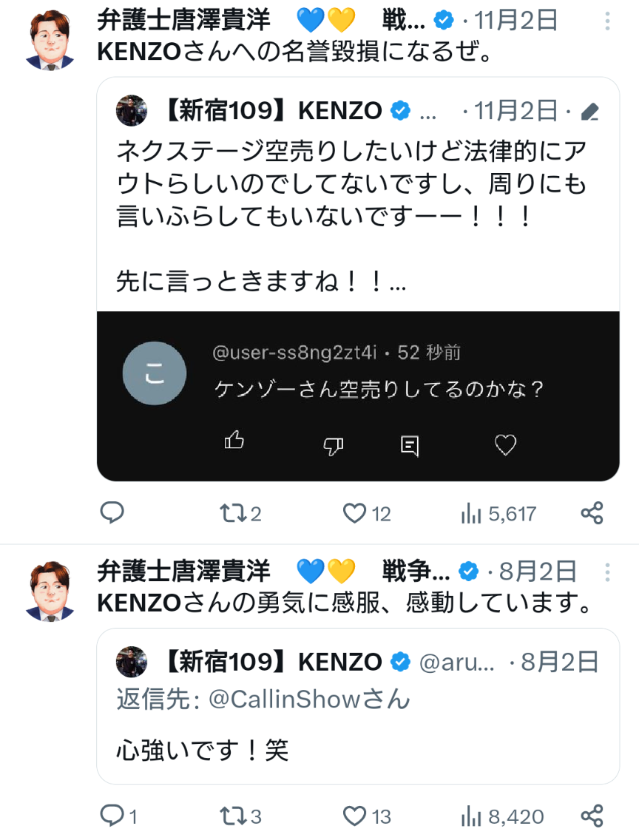Open more options for 8月2日 tweet
Screen dimensions: 639x840
pos(607,572)
